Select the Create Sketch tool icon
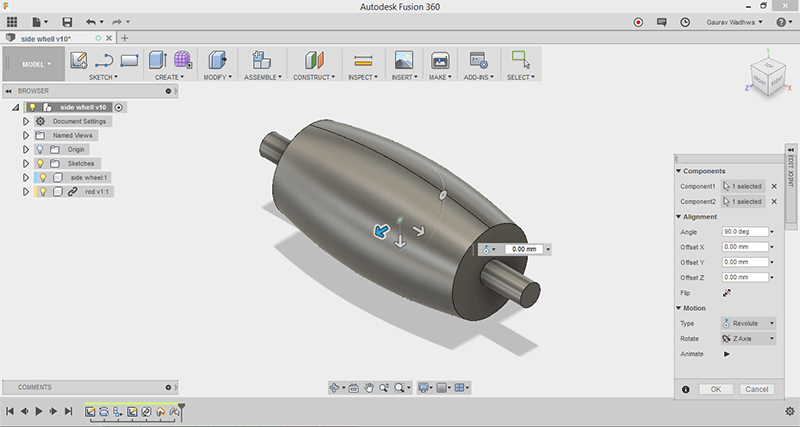800x427 pixels. (79, 60)
